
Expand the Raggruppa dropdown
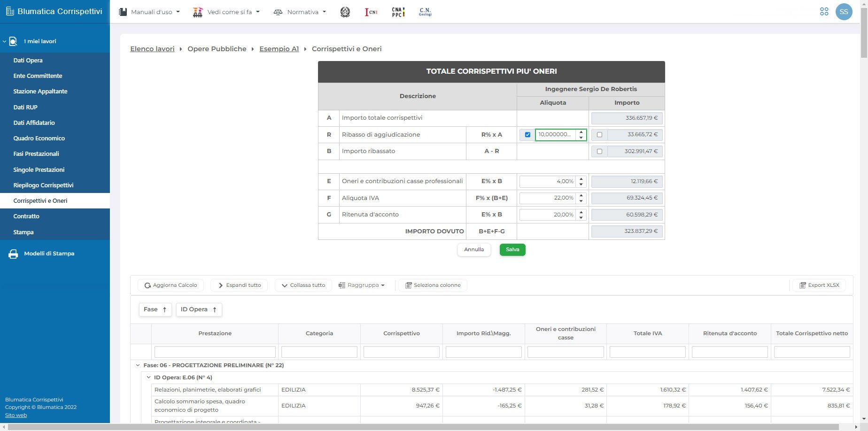pyautogui.click(x=362, y=285)
